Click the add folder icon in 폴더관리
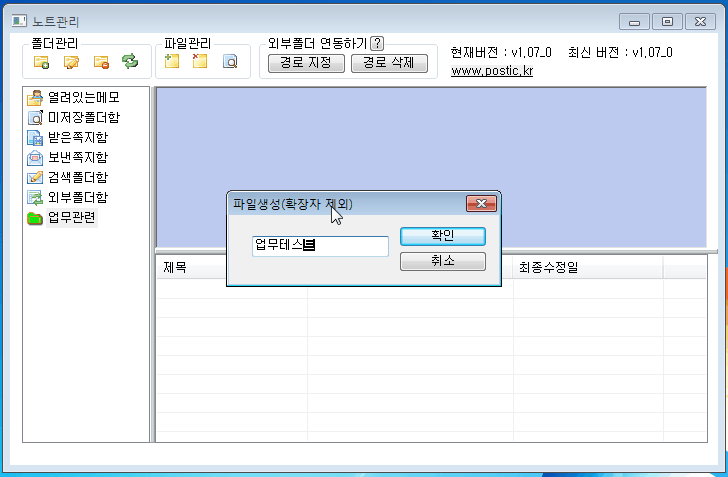The image size is (728, 477). (x=41, y=62)
